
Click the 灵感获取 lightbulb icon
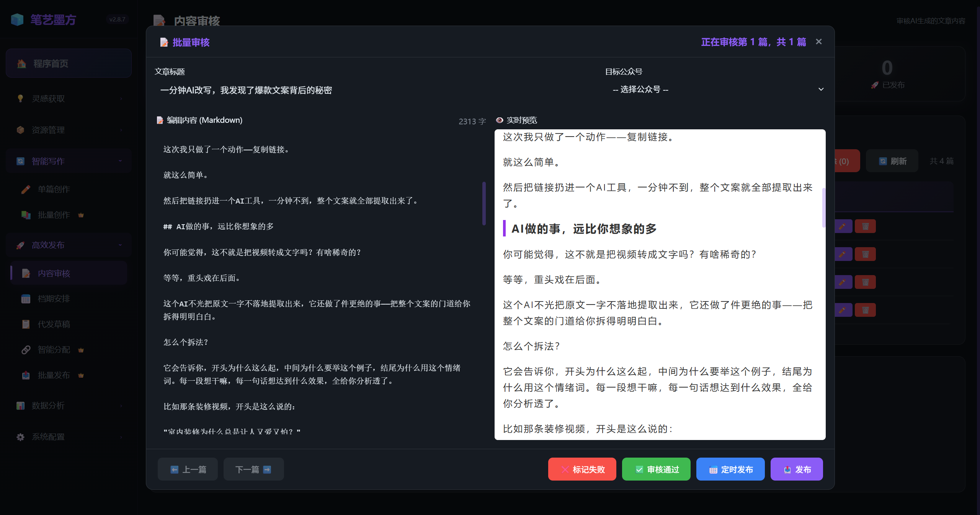pos(20,99)
